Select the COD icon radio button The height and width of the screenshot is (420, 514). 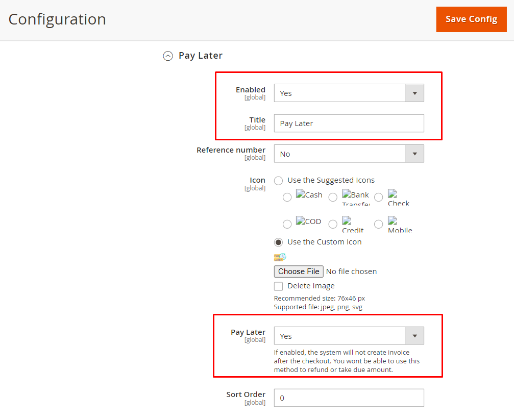click(x=287, y=224)
